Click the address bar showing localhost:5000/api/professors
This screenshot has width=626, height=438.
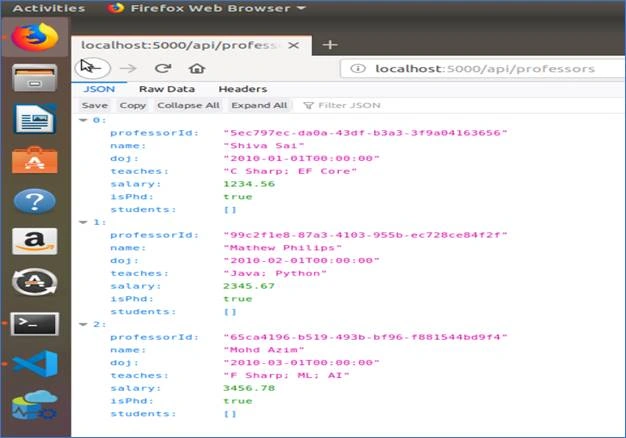pos(485,69)
